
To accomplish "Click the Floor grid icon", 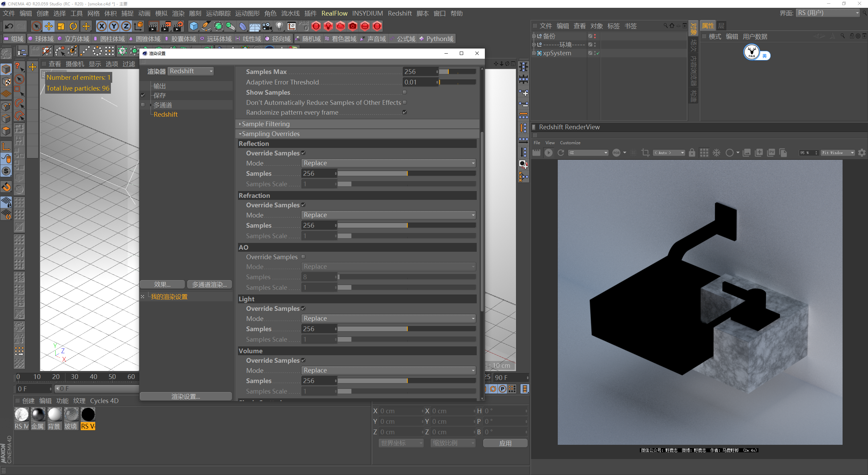I will (x=255, y=26).
